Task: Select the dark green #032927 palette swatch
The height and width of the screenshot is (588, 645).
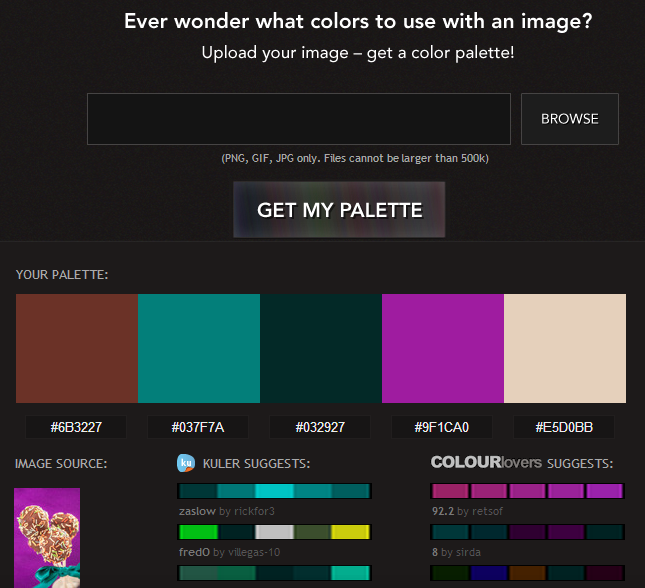Action: click(321, 348)
